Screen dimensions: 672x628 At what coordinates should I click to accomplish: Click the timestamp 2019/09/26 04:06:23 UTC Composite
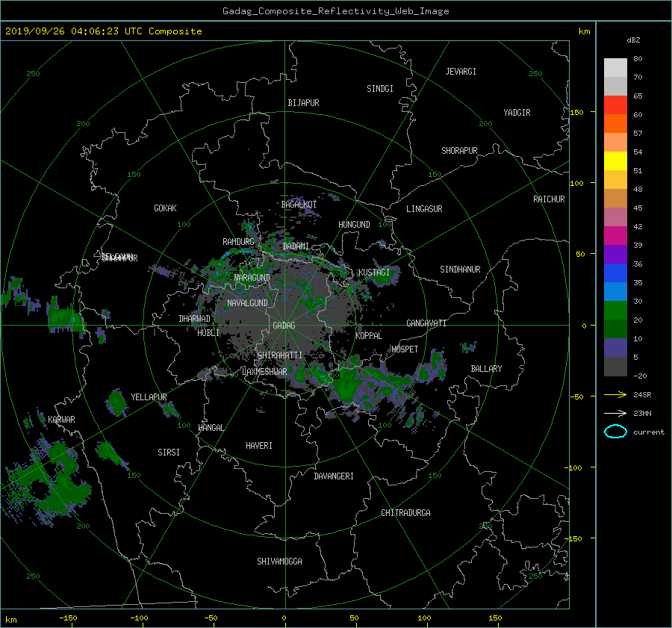pyautogui.click(x=103, y=31)
